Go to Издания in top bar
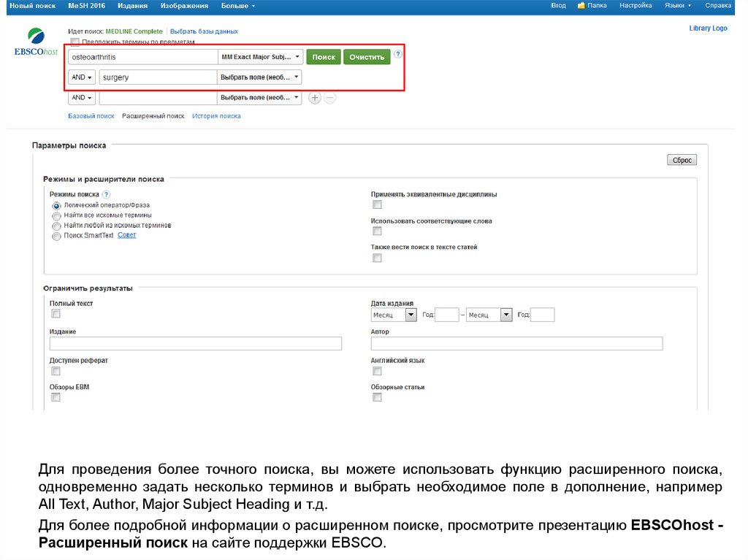The width and height of the screenshot is (748, 560). [x=133, y=6]
